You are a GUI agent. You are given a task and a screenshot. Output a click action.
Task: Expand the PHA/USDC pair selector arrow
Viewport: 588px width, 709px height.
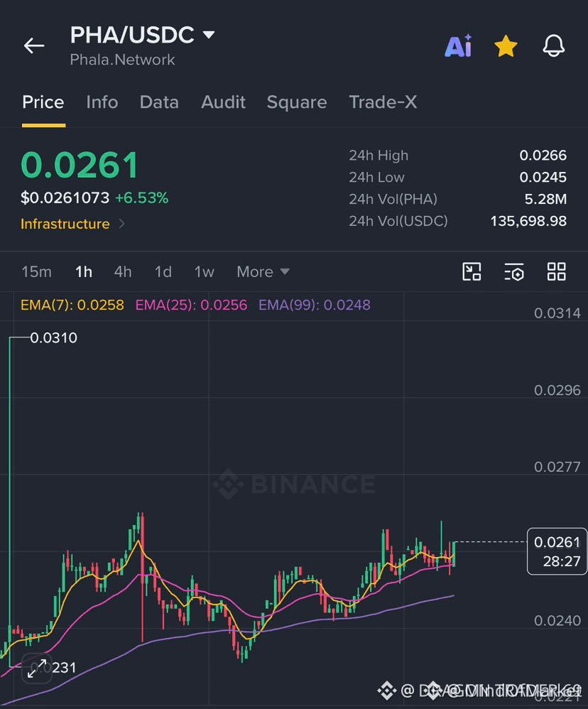[x=209, y=35]
